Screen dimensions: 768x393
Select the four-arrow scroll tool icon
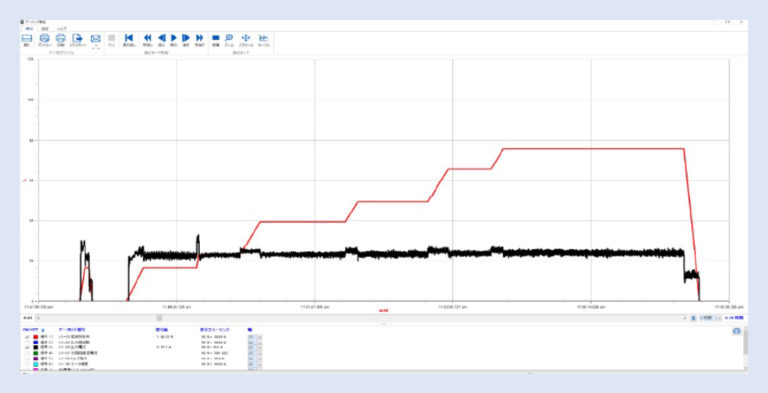coord(246,38)
